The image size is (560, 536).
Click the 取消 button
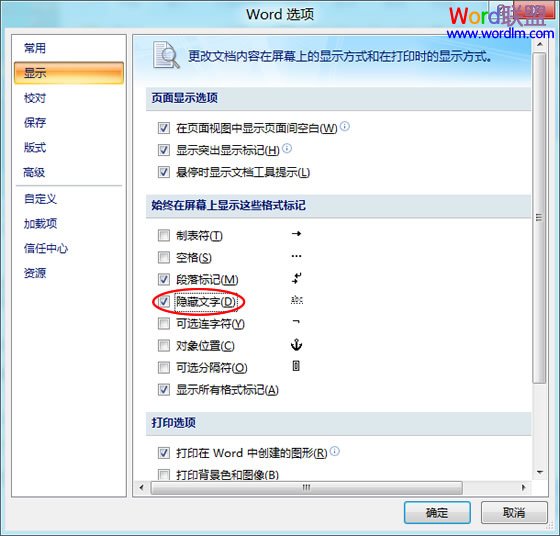pos(514,513)
